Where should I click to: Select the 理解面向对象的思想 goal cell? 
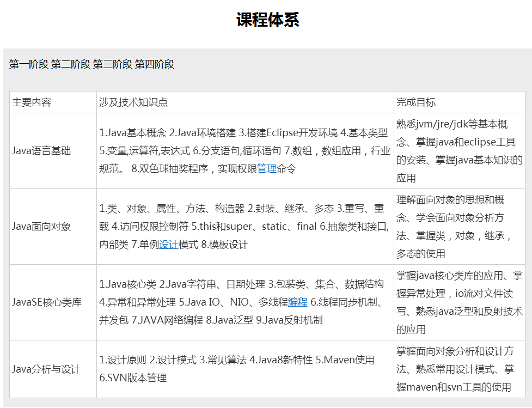459,227
